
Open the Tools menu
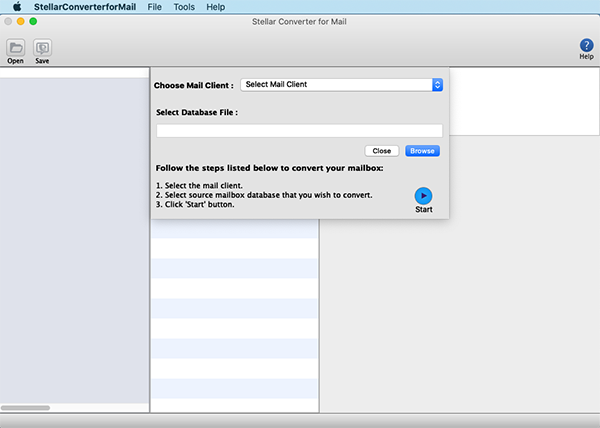[x=184, y=7]
